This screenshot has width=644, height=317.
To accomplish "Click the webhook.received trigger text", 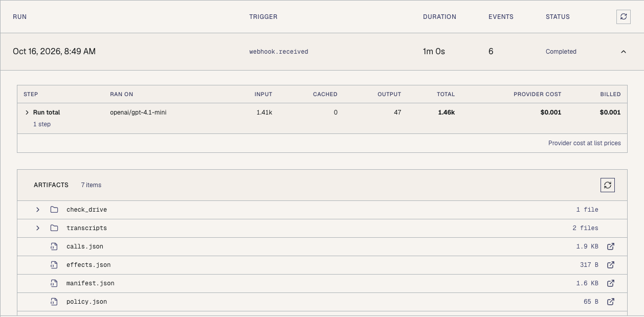I will pos(279,52).
